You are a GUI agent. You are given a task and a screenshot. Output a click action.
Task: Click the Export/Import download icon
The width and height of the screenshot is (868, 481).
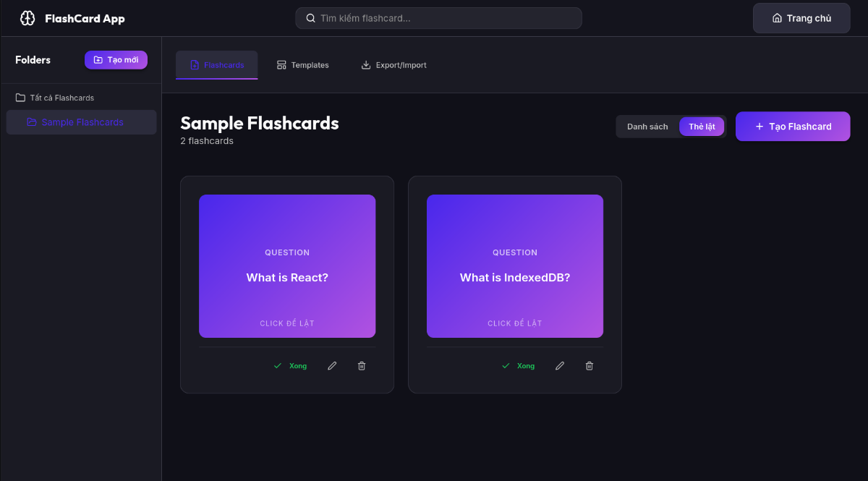tap(365, 65)
